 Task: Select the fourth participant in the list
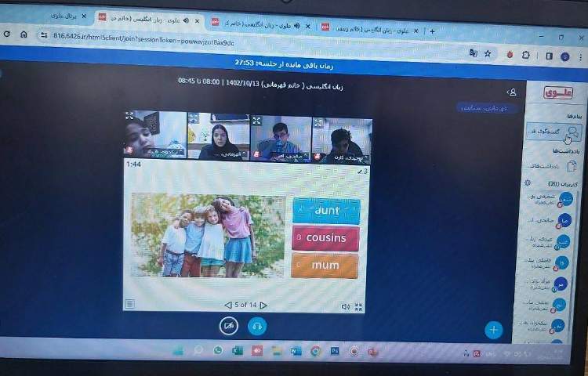(x=545, y=263)
